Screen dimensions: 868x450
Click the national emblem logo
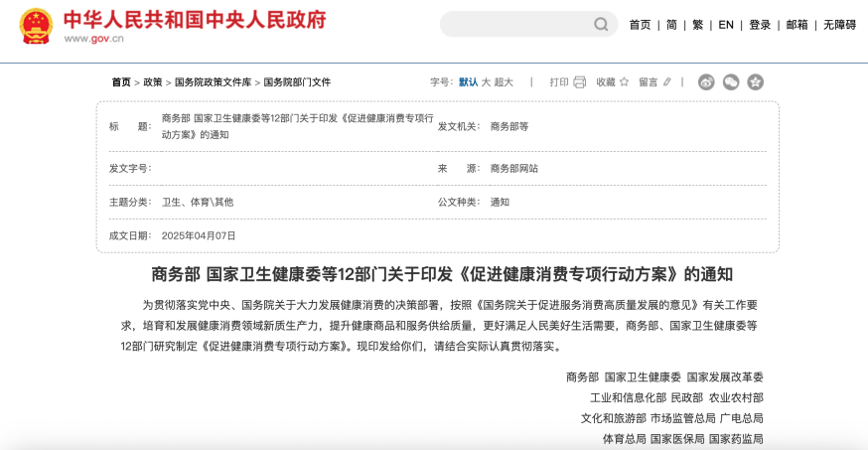pyautogui.click(x=36, y=26)
